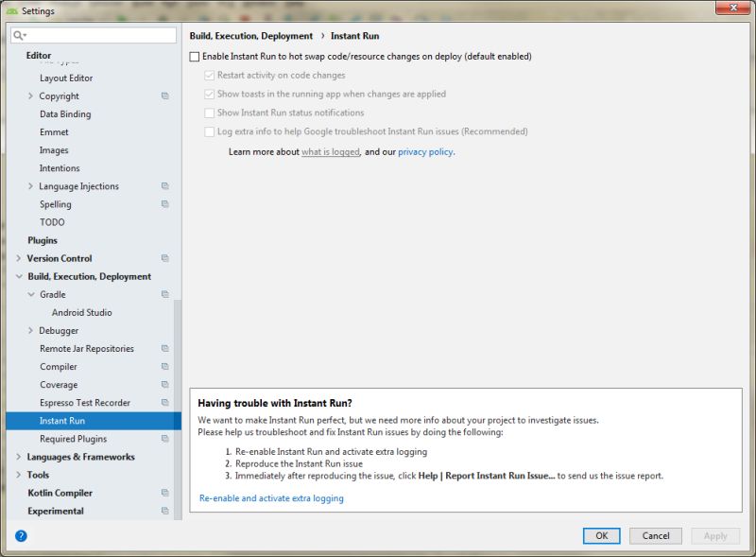Image resolution: width=756 pixels, height=557 pixels.
Task: Click the help question mark icon
Action: pyautogui.click(x=19, y=535)
